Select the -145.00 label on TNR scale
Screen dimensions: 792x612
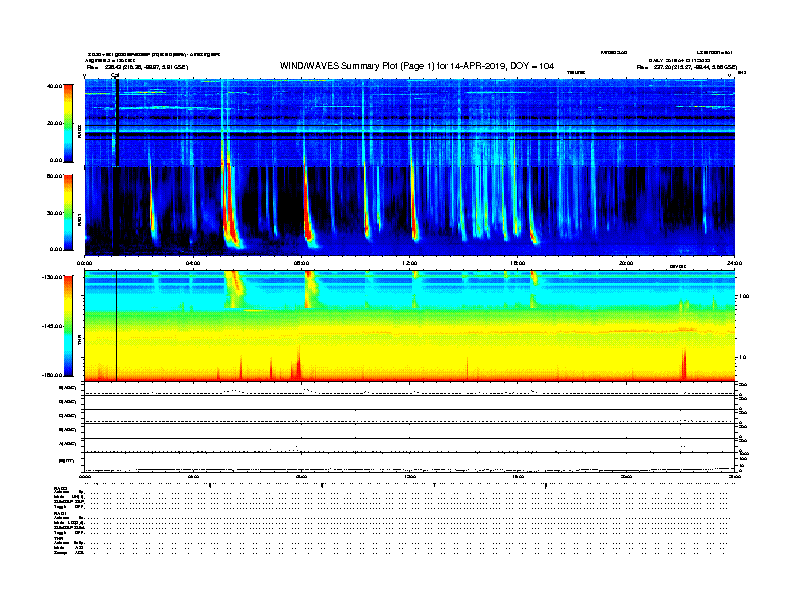click(x=52, y=326)
